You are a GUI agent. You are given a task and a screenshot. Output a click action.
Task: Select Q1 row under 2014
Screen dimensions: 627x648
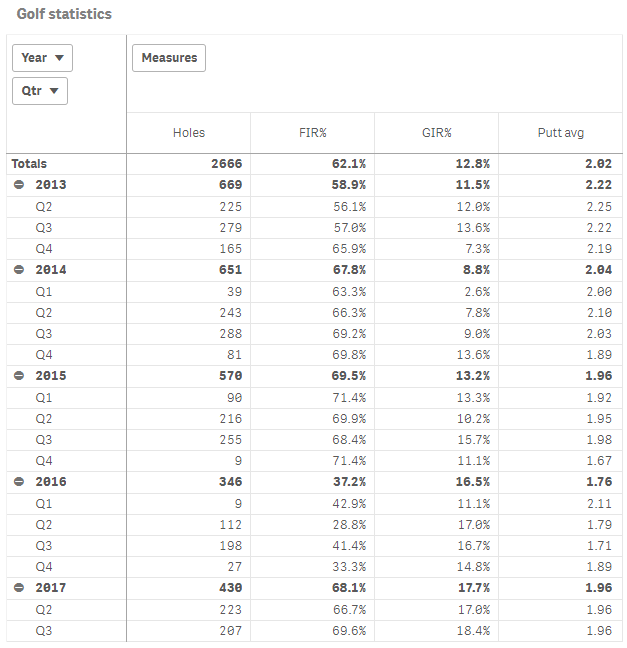pyautogui.click(x=44, y=291)
